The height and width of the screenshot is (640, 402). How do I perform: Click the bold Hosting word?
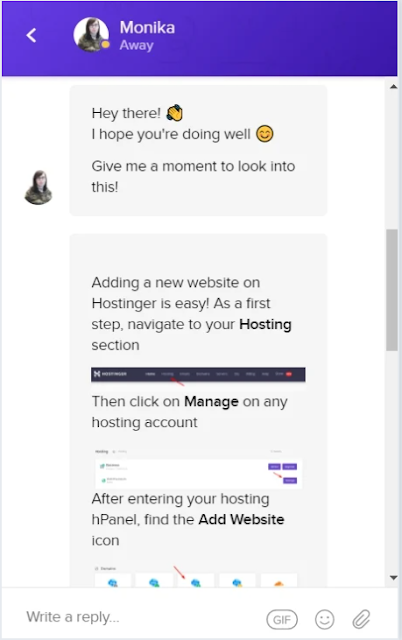point(265,324)
